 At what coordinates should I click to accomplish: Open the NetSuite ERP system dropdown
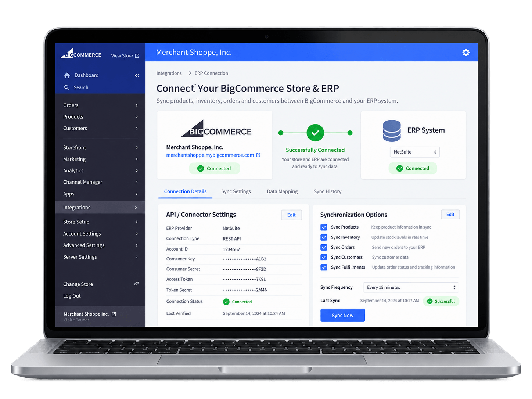pos(414,152)
